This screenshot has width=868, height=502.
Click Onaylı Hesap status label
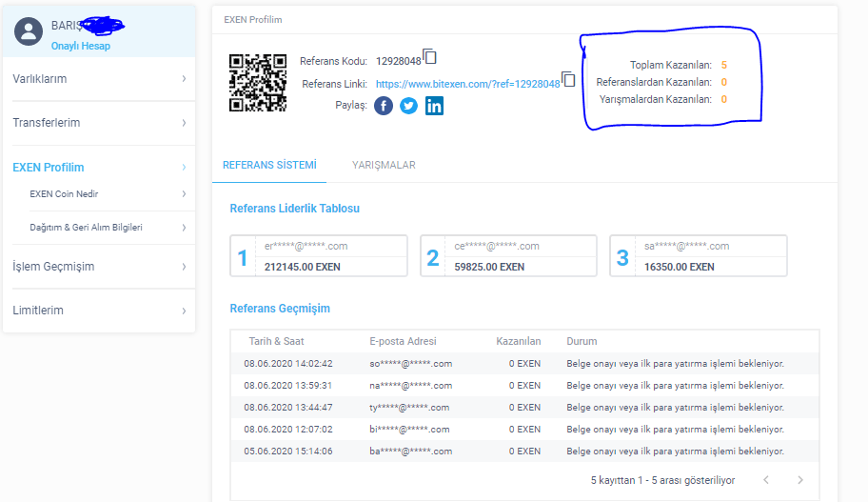pyautogui.click(x=81, y=46)
